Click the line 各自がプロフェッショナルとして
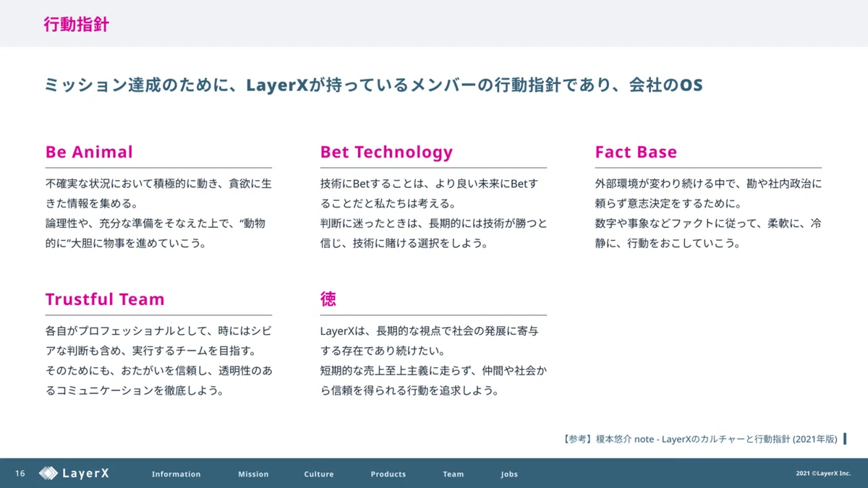This screenshot has height=488, width=868. coord(158,332)
